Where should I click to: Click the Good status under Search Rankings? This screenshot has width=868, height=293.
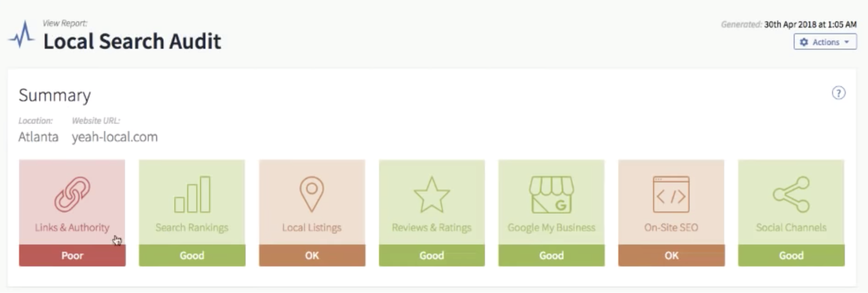[192, 255]
